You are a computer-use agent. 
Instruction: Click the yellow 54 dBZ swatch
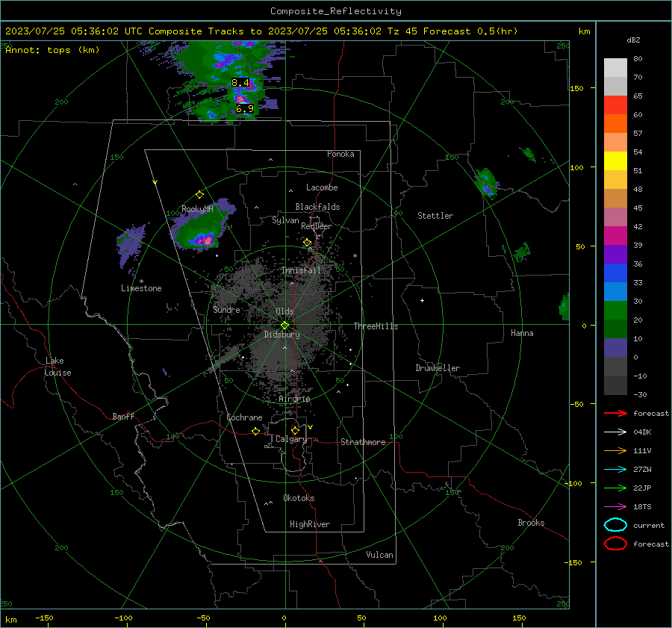(615, 161)
